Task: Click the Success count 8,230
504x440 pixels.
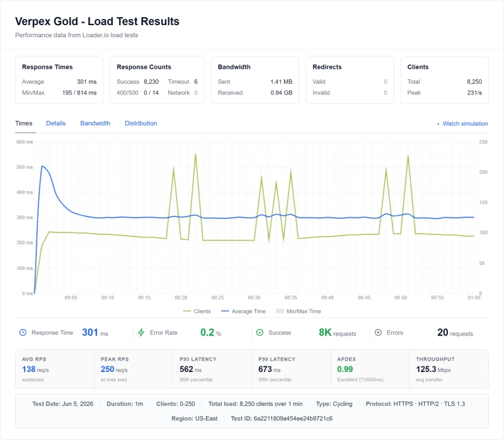Action: tap(151, 82)
